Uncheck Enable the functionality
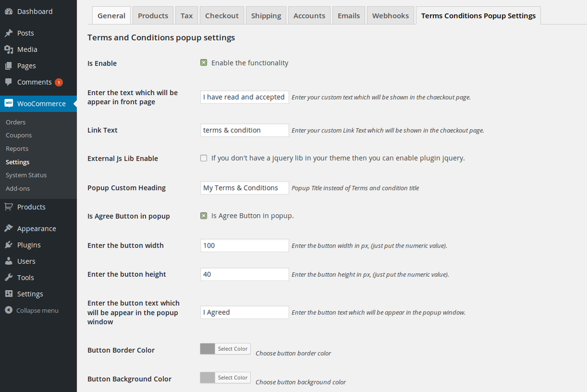 (204, 62)
